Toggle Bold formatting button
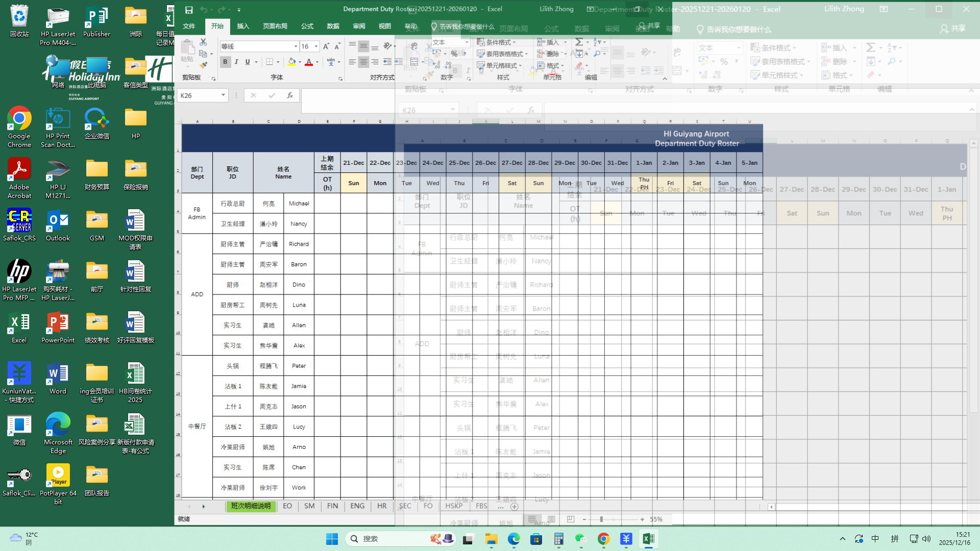This screenshot has height=551, width=980. [225, 62]
